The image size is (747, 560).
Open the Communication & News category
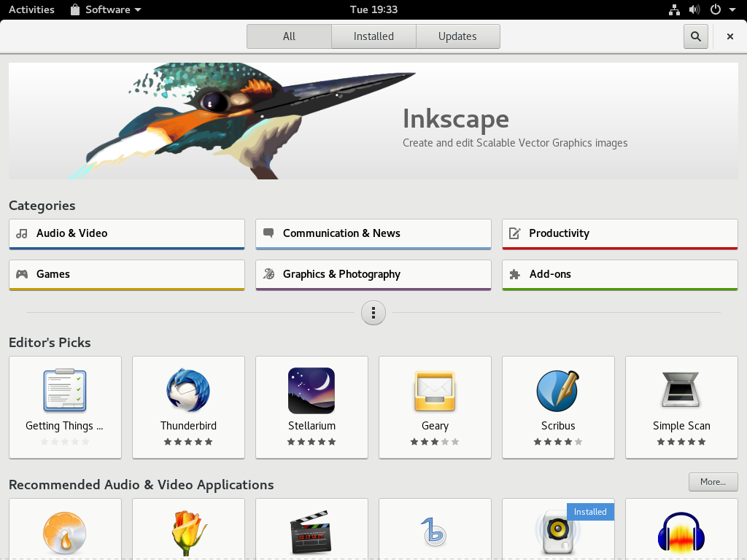373,234
